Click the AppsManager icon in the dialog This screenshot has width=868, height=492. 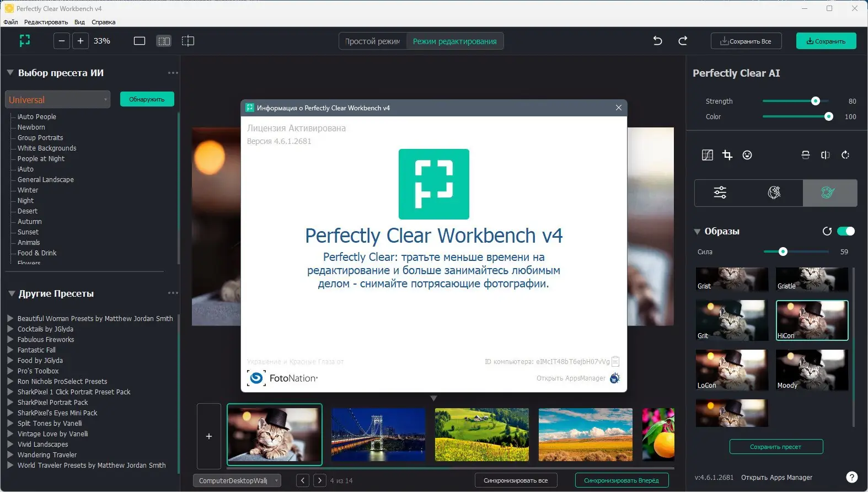(614, 378)
